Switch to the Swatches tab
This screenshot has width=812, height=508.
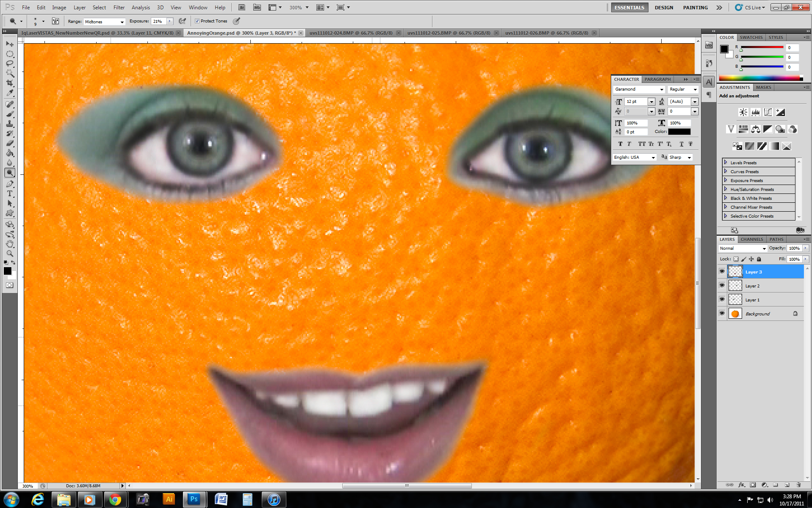[x=751, y=37]
